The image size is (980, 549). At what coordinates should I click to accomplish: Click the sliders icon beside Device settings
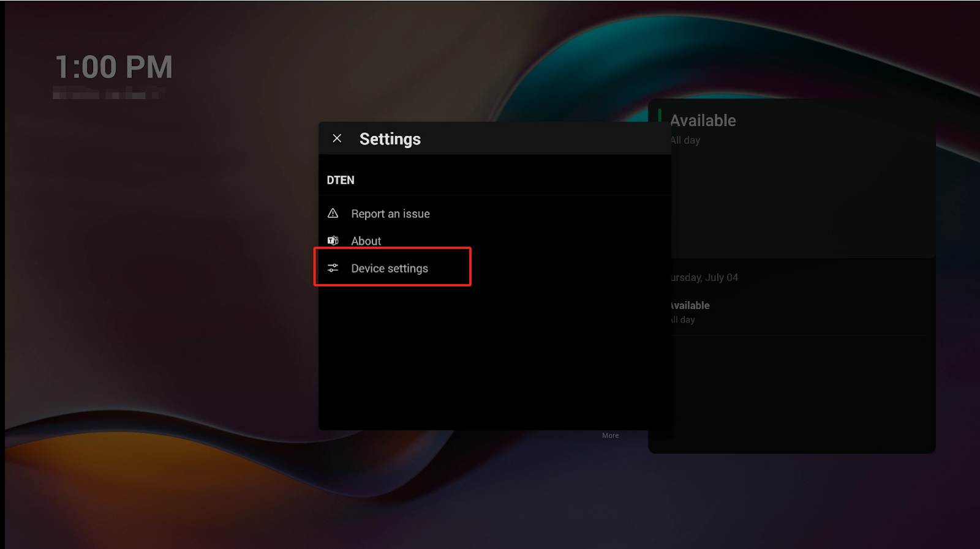coord(333,268)
